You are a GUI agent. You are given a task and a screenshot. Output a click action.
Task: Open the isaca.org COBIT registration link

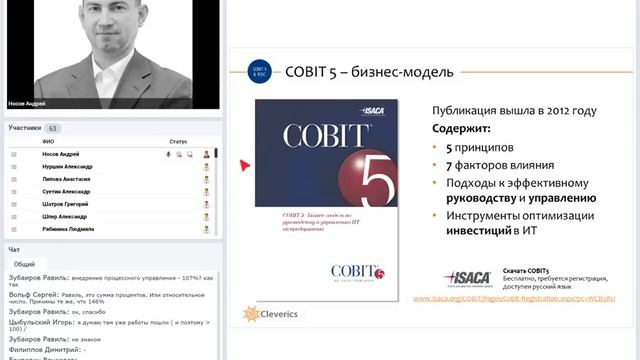pyautogui.click(x=514, y=299)
